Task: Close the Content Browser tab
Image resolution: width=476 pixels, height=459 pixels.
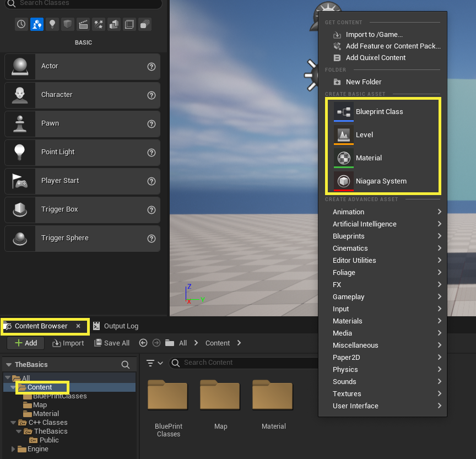Action: 78,326
